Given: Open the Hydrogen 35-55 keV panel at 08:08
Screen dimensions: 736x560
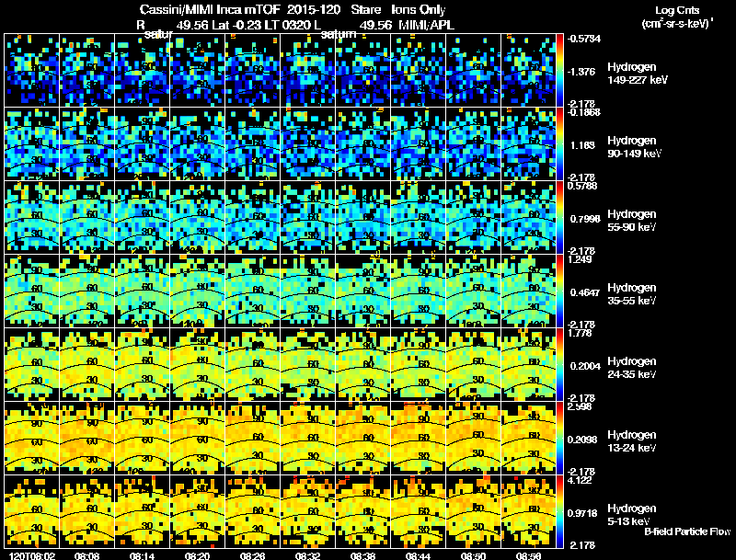Looking at the screenshot, I should pyautogui.click(x=86, y=291).
